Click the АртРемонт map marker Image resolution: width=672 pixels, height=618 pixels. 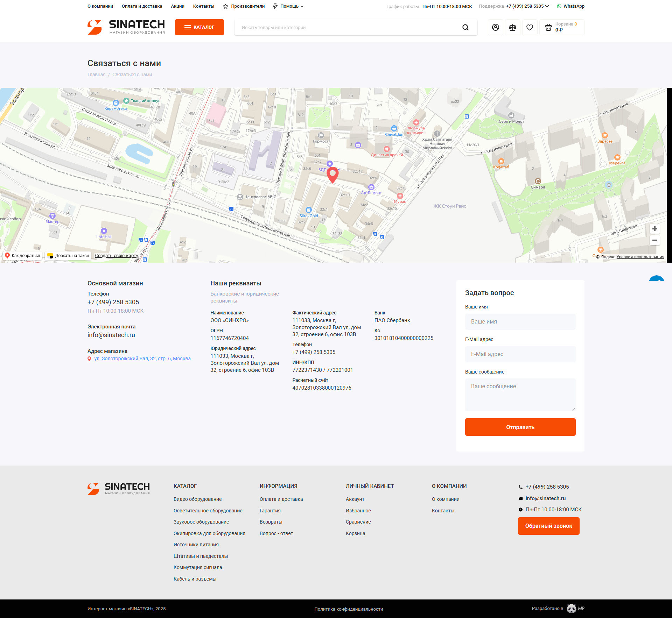[371, 187]
